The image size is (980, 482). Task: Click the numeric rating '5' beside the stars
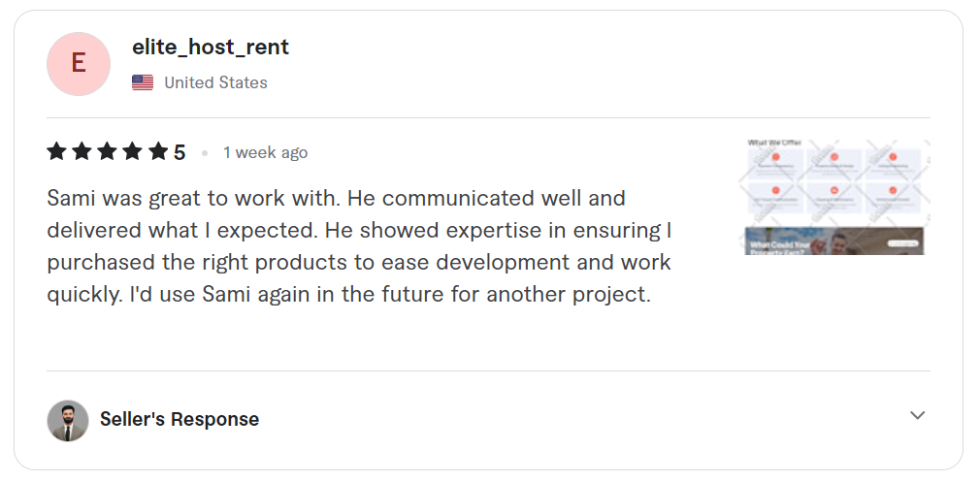(180, 152)
